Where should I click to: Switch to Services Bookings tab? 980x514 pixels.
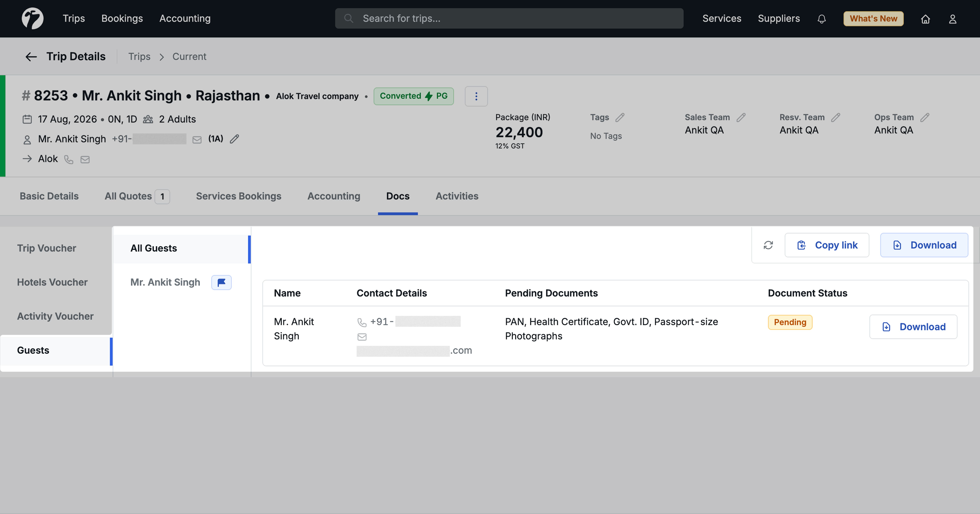coord(239,196)
